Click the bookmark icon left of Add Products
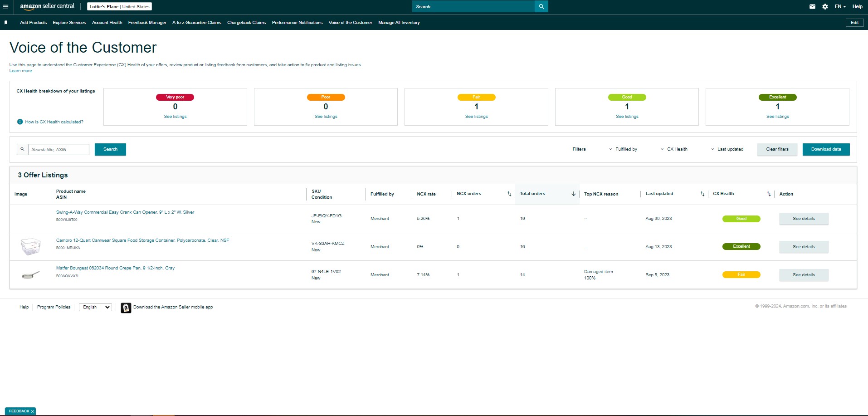The height and width of the screenshot is (416, 868). [x=6, y=22]
